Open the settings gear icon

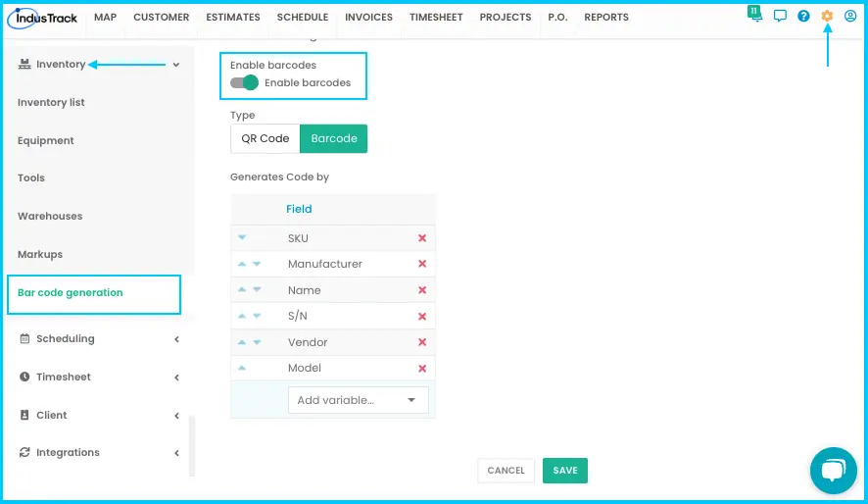pos(827,16)
